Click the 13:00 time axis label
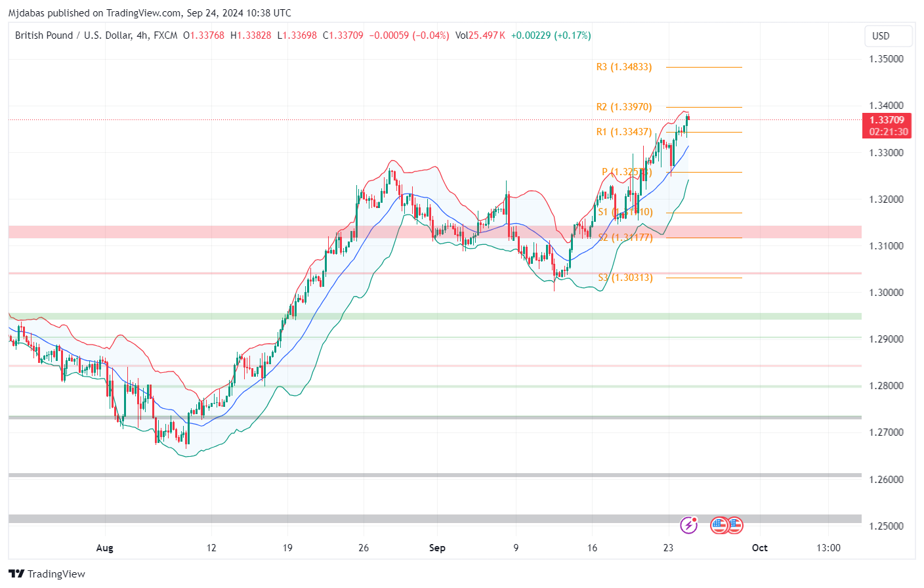Viewport: 924px width, 588px height. [x=828, y=548]
